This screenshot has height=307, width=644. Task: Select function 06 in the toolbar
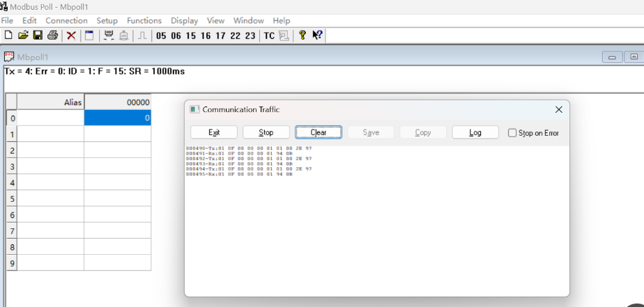(176, 36)
